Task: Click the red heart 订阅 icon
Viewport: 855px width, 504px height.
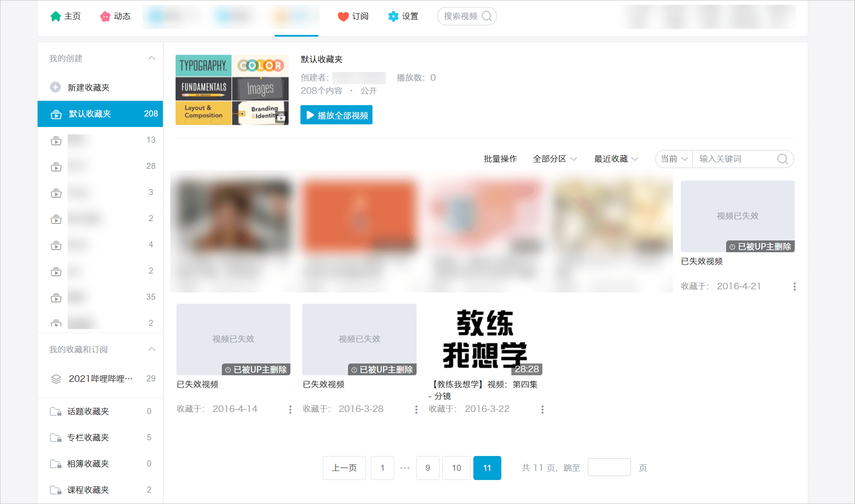Action: tap(343, 17)
